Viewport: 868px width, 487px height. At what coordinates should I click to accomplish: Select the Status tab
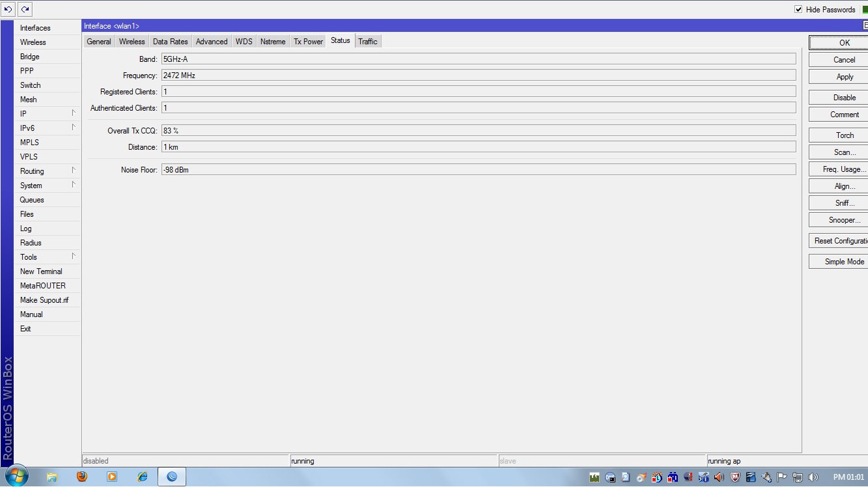tap(341, 40)
